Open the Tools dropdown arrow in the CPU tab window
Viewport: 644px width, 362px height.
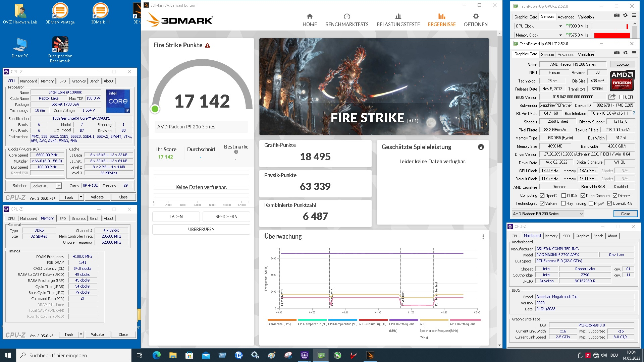click(81, 197)
